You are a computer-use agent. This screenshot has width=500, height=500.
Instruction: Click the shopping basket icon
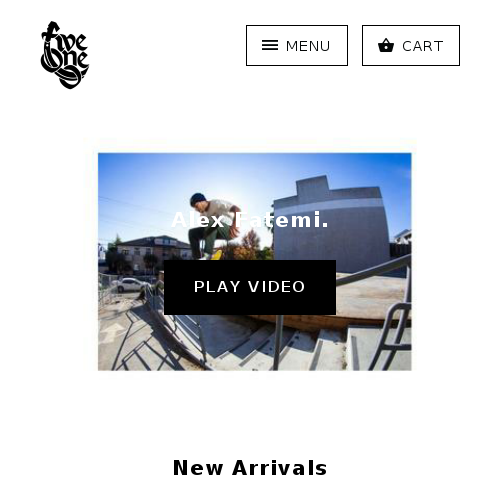click(x=386, y=45)
